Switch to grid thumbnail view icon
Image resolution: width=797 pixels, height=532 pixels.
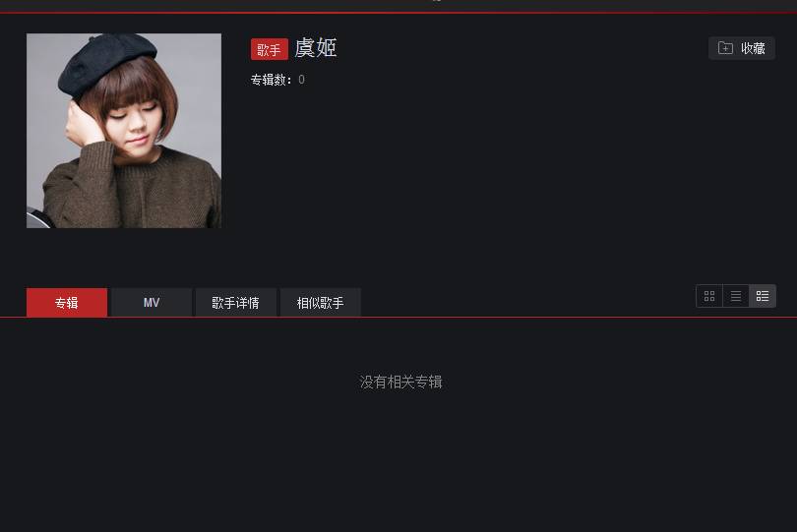(709, 296)
